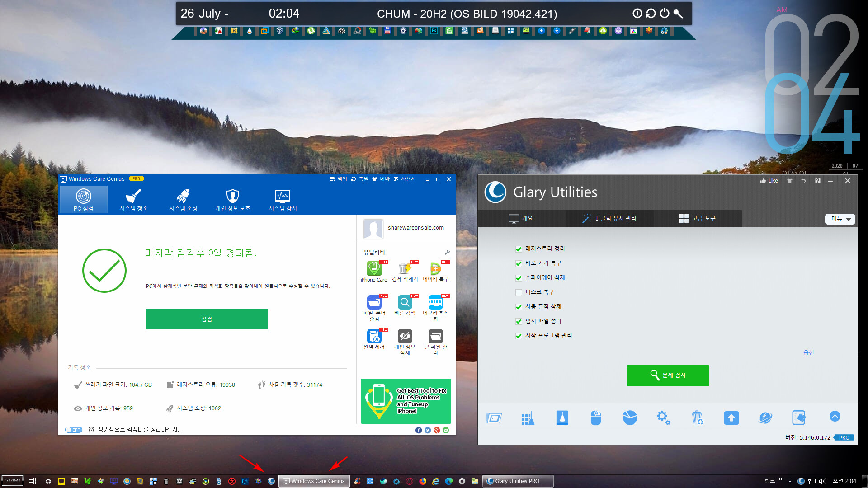Open the gears icon in Glary bottom bar
Image resolution: width=868 pixels, height=488 pixels.
pos(663,418)
